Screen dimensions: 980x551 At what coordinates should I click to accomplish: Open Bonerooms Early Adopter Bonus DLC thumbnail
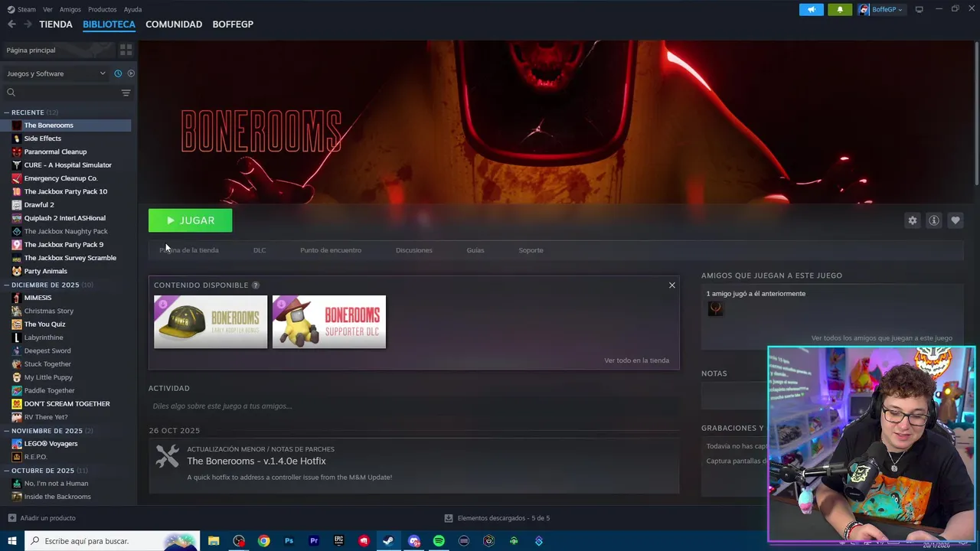click(211, 322)
